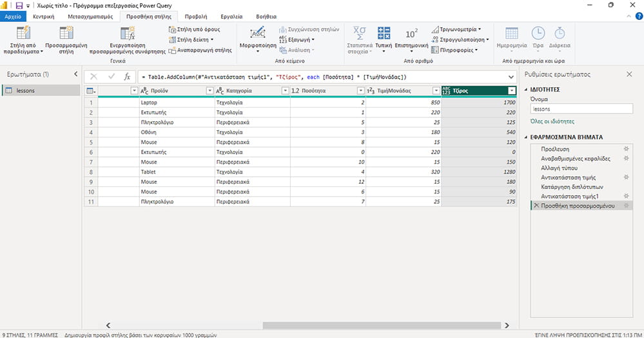Switch to Κεντρική (Home) tab
This screenshot has height=338, width=644.
[44, 16]
